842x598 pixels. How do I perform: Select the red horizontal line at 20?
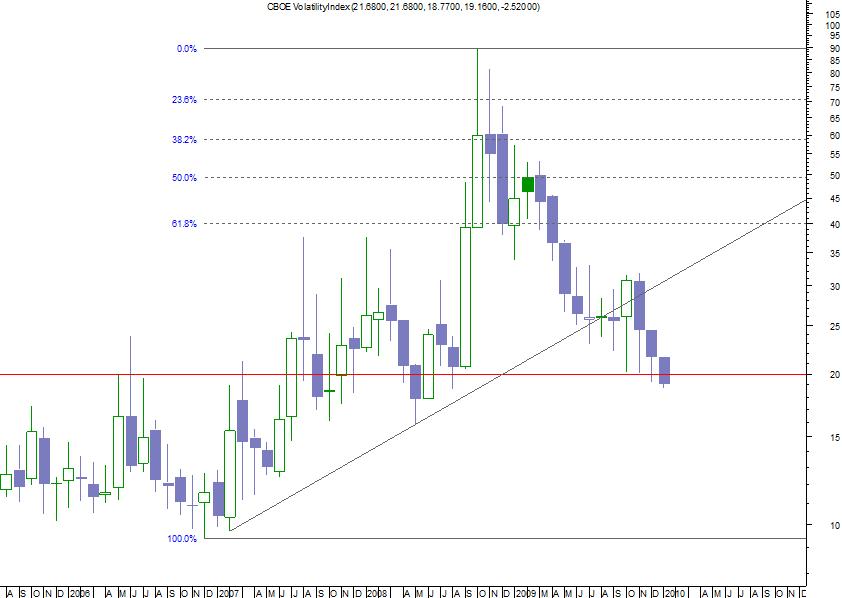(403, 374)
